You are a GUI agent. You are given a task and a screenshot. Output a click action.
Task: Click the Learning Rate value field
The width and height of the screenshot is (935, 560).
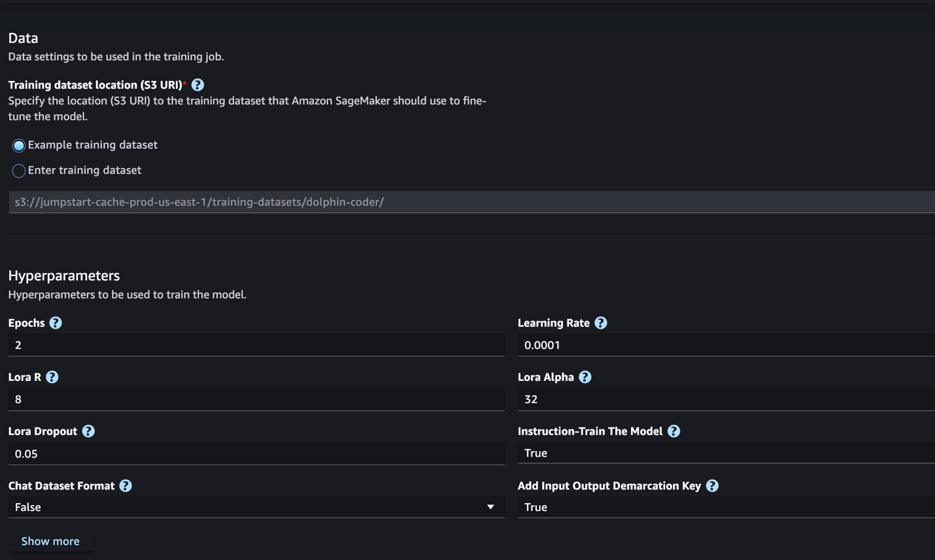(726, 345)
